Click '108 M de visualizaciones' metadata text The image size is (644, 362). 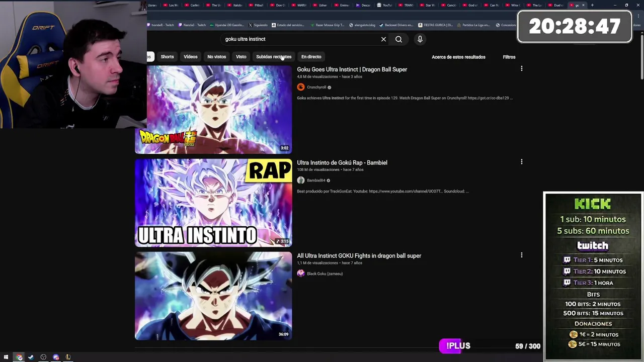318,170
